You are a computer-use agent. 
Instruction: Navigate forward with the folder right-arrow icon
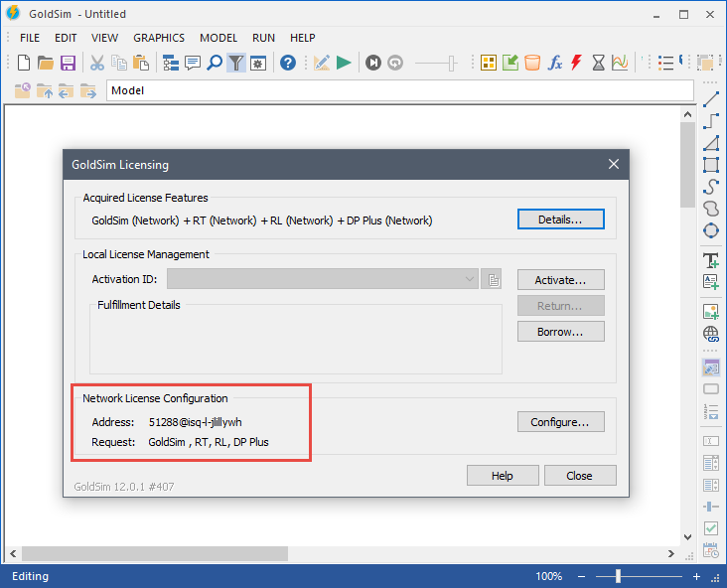pos(88,90)
